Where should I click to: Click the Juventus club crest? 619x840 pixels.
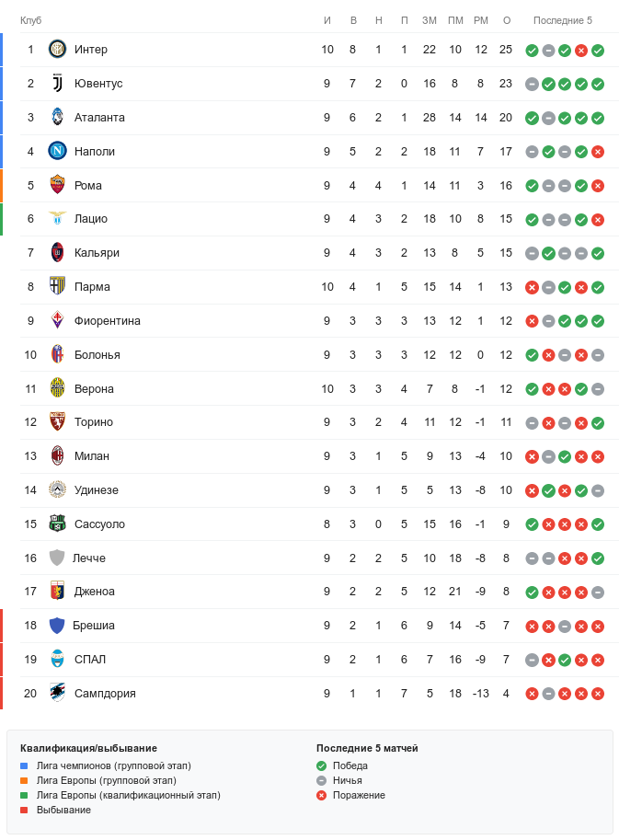click(58, 84)
